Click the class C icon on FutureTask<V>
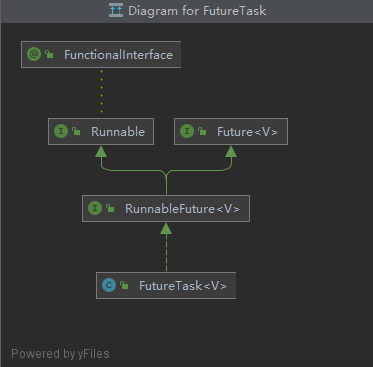This screenshot has width=373, height=367. click(109, 285)
